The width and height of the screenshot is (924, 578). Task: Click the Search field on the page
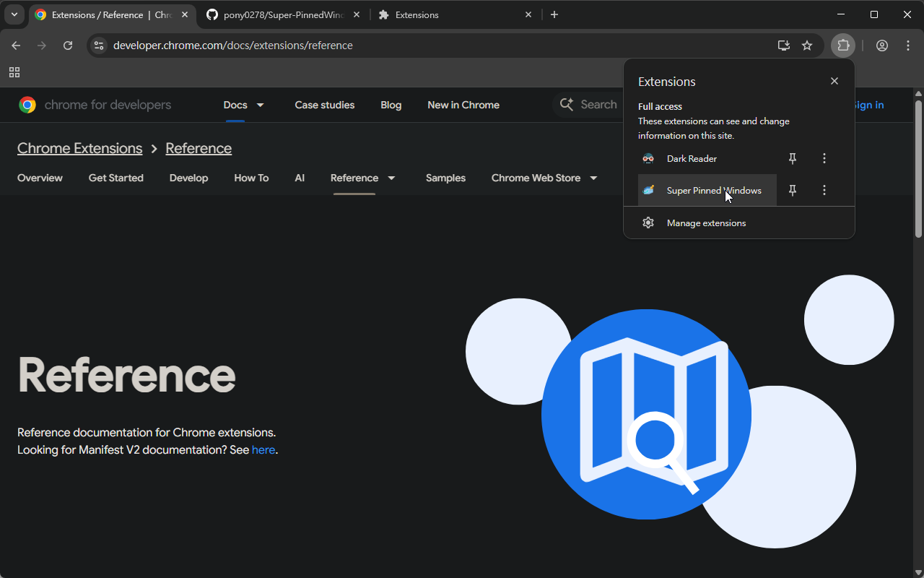click(x=588, y=105)
